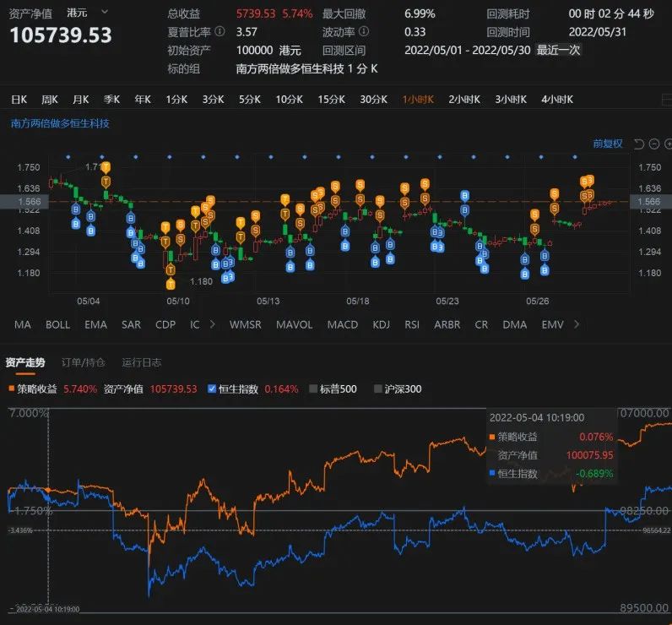Click the -3.436% dashed level label
Viewport: 672px width, 625px height.
[20, 530]
